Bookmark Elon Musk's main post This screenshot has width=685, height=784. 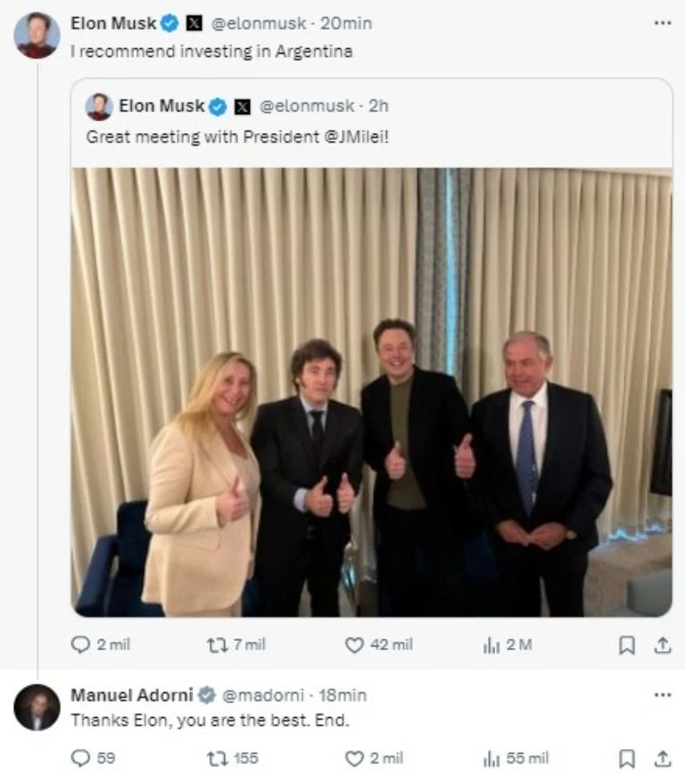627,645
